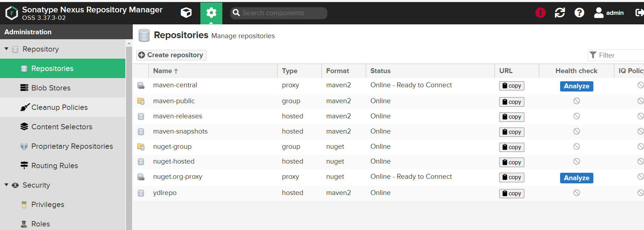
Task: Click the Repositories heading database icon
Action: click(x=144, y=35)
